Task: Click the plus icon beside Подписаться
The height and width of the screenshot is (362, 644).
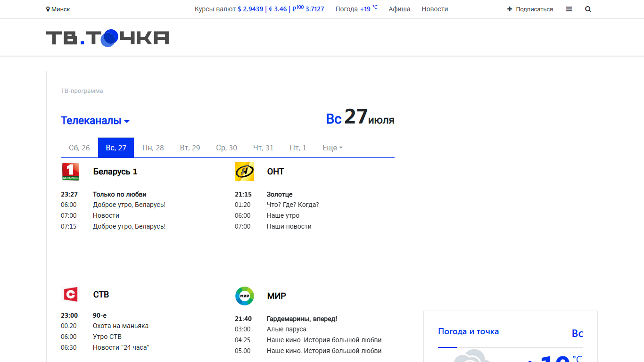Action: (x=510, y=9)
